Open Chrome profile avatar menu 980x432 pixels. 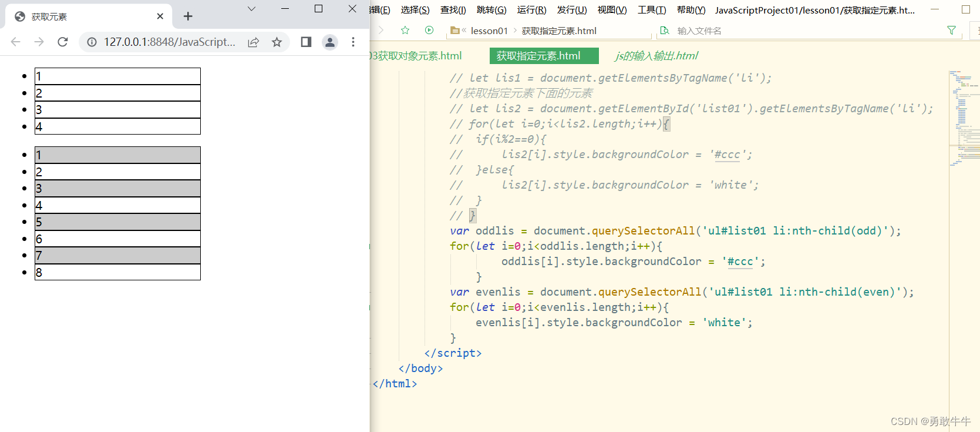pos(330,42)
